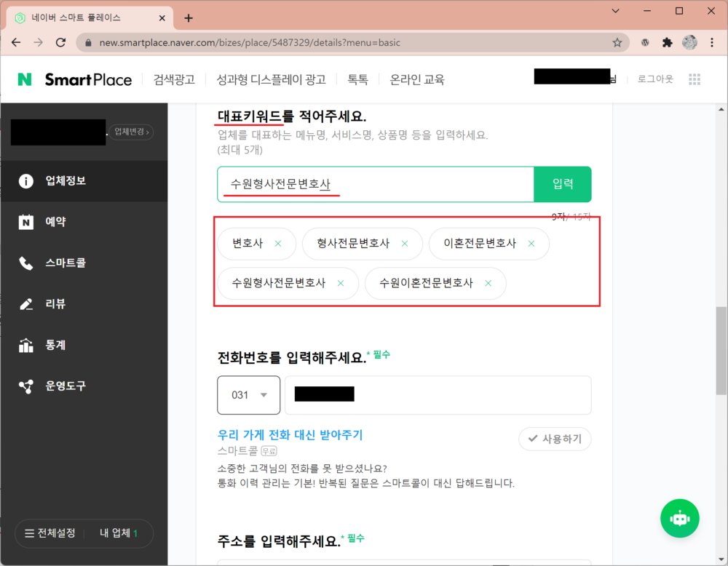This screenshot has width=728, height=566.
Task: Expand the 업체변경 business switcher
Action: (x=130, y=132)
